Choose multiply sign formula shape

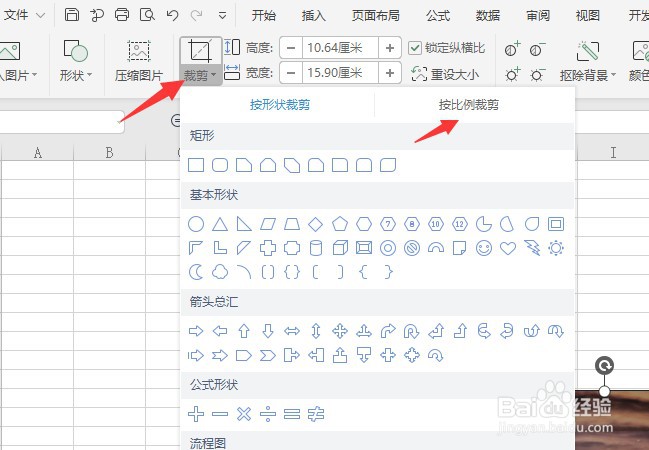pyautogui.click(x=244, y=414)
